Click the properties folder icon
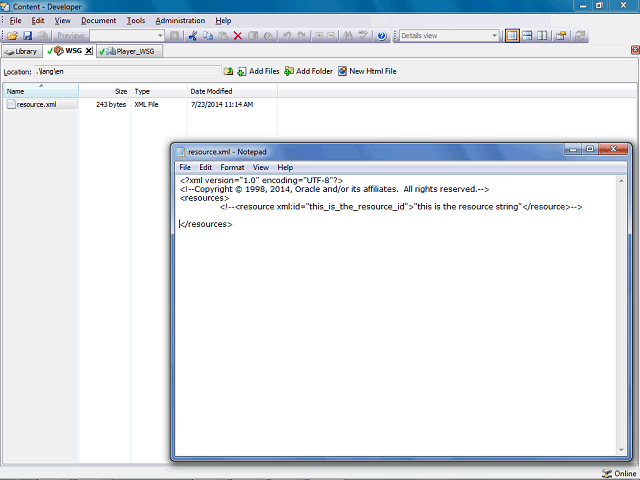640x480 pixels. (561, 36)
